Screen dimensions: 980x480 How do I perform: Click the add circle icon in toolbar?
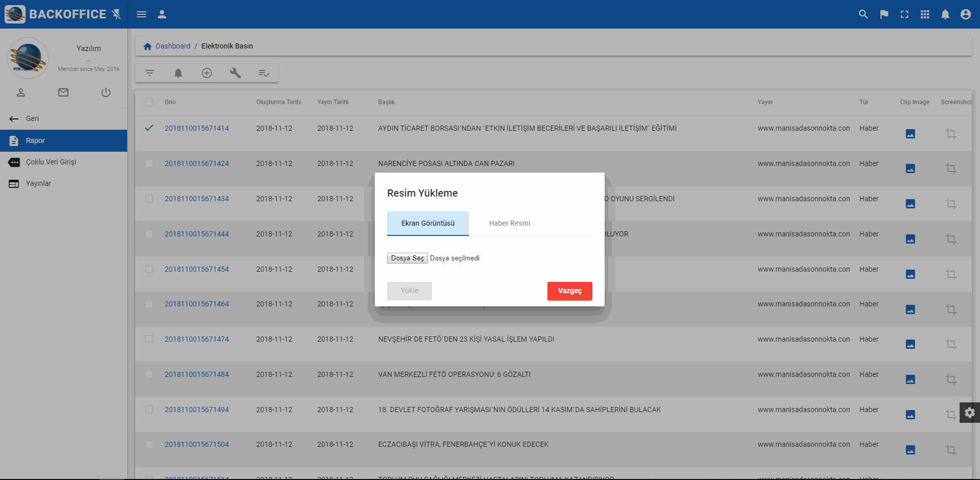[207, 73]
